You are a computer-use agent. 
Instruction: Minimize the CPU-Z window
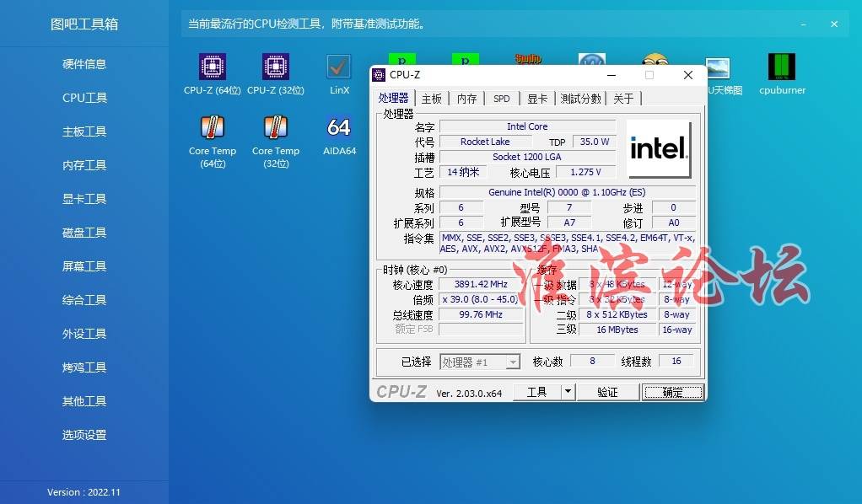(x=611, y=75)
